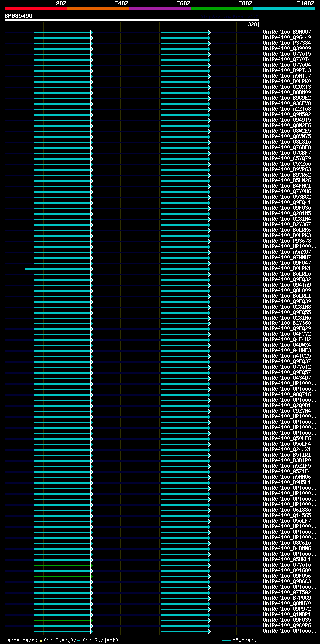This screenshot has height=644, width=320.
Task: Open hit UniRef100_Q96449
Action: [287, 38]
